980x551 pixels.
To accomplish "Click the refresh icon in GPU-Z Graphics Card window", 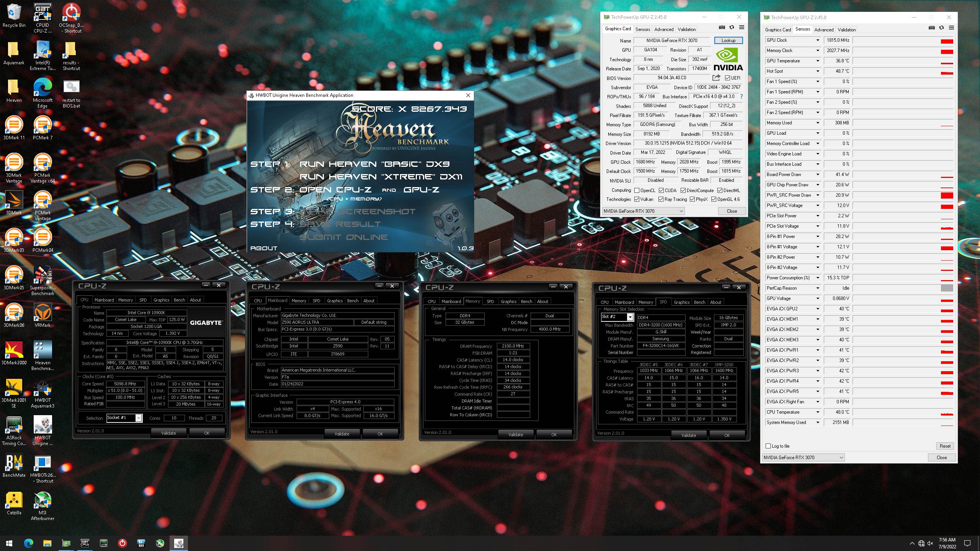I will (732, 27).
